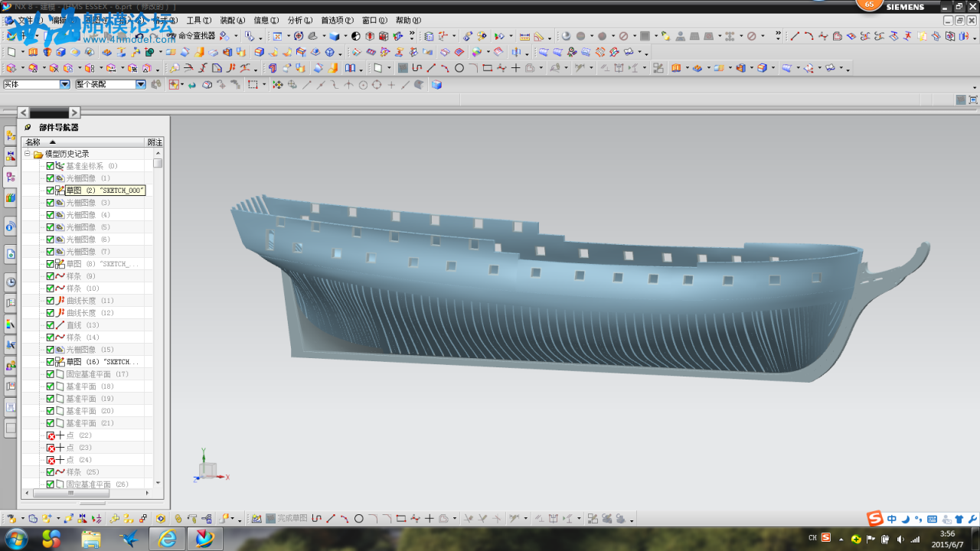The image size is (980, 551).
Task: Select 光栅图像 (15) in the part navigator
Action: click(90, 350)
